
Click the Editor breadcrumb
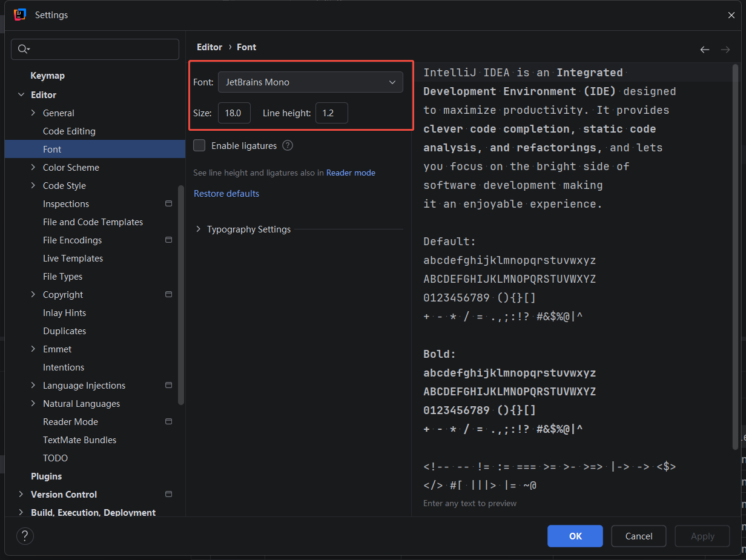(x=210, y=47)
